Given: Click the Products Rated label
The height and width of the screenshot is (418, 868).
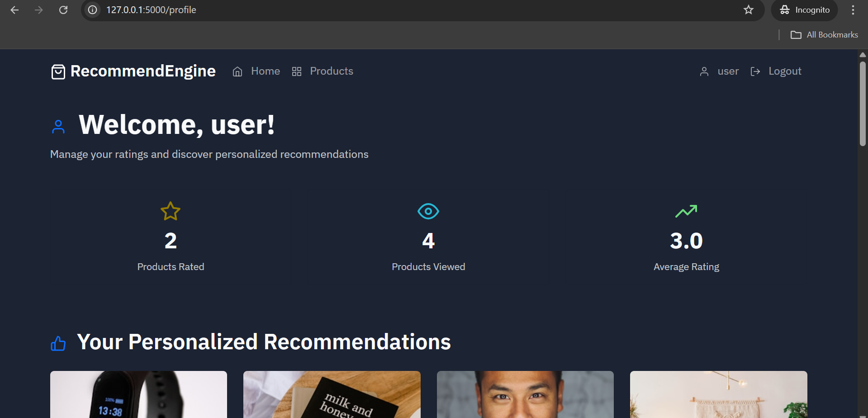Looking at the screenshot, I should 171,267.
